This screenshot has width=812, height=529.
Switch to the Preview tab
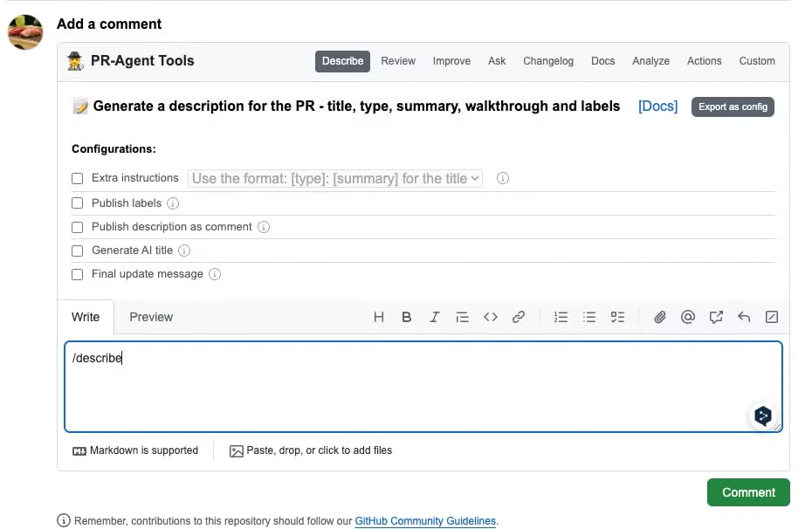click(x=151, y=317)
